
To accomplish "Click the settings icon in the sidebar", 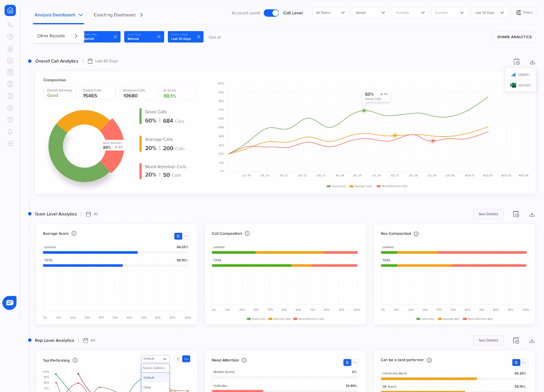I will pyautogui.click(x=10, y=108).
